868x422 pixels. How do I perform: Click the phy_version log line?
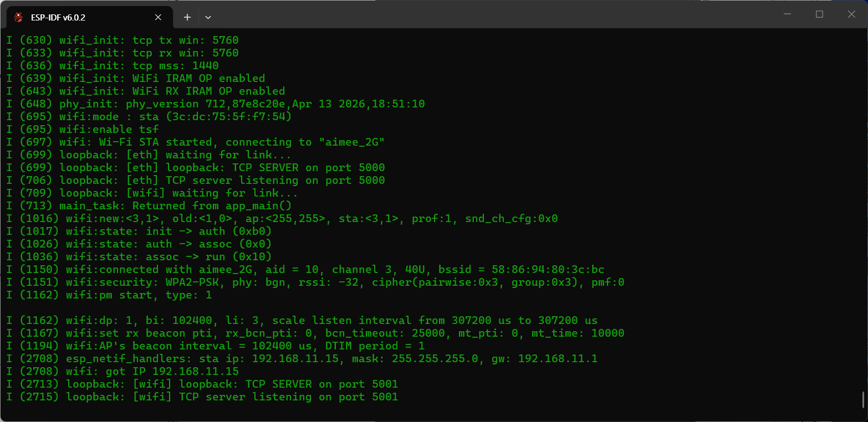(x=216, y=104)
